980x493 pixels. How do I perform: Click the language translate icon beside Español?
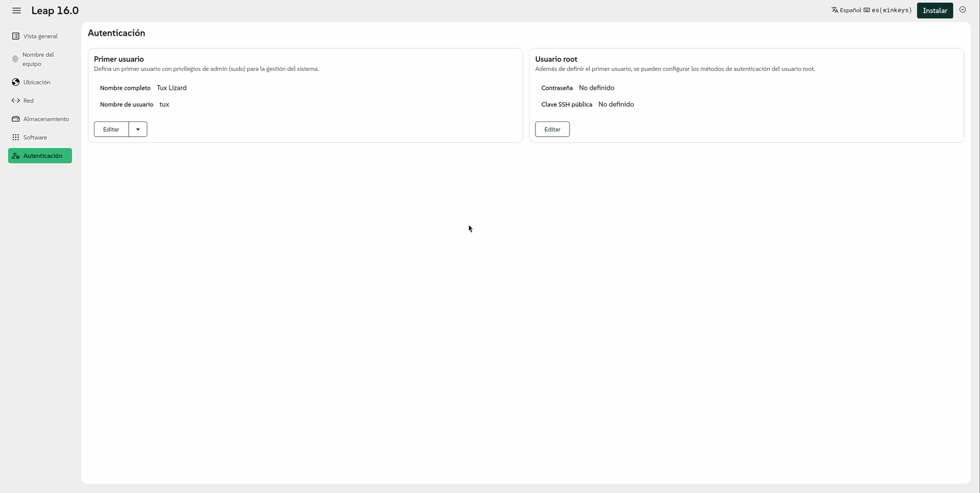835,10
